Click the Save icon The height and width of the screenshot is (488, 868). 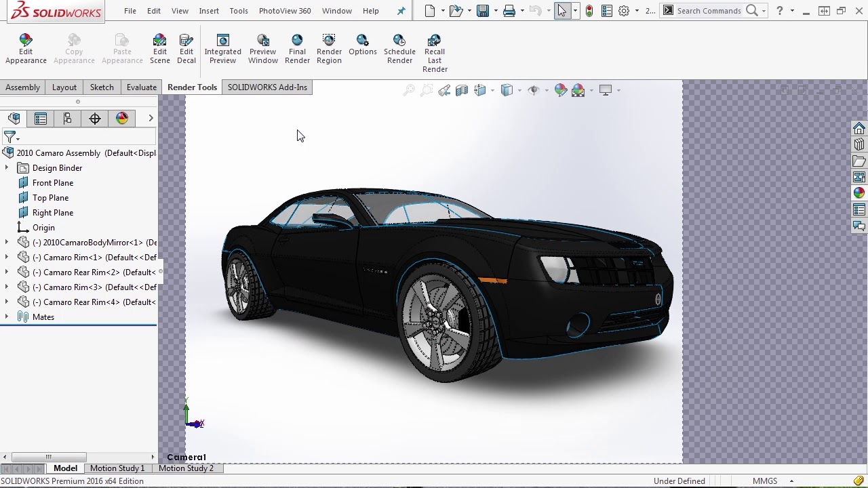click(x=483, y=11)
